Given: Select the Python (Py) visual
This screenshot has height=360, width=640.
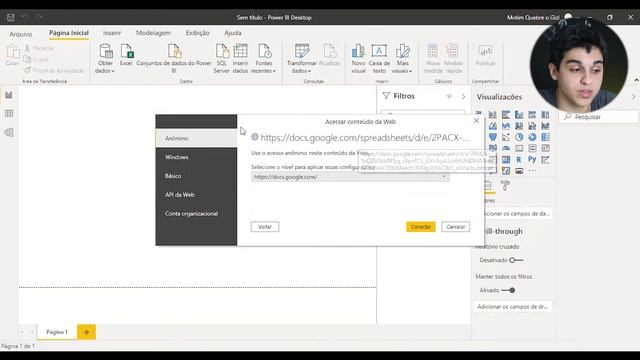Looking at the screenshot, I should [532, 160].
